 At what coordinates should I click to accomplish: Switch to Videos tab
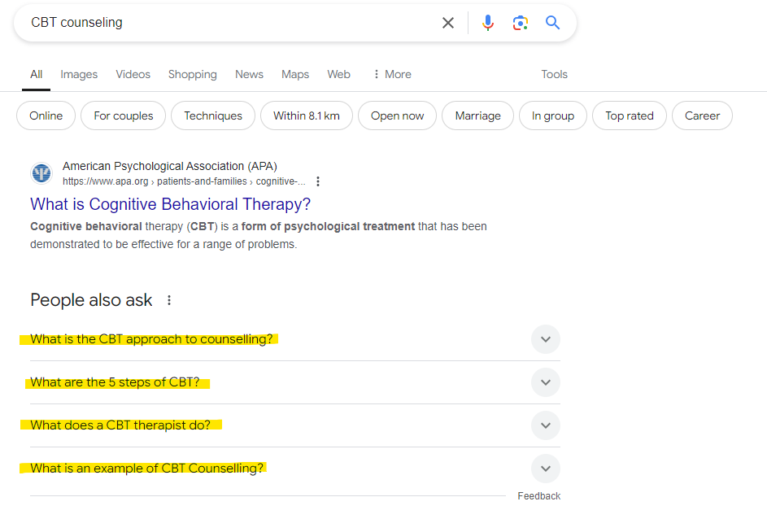[x=133, y=74]
